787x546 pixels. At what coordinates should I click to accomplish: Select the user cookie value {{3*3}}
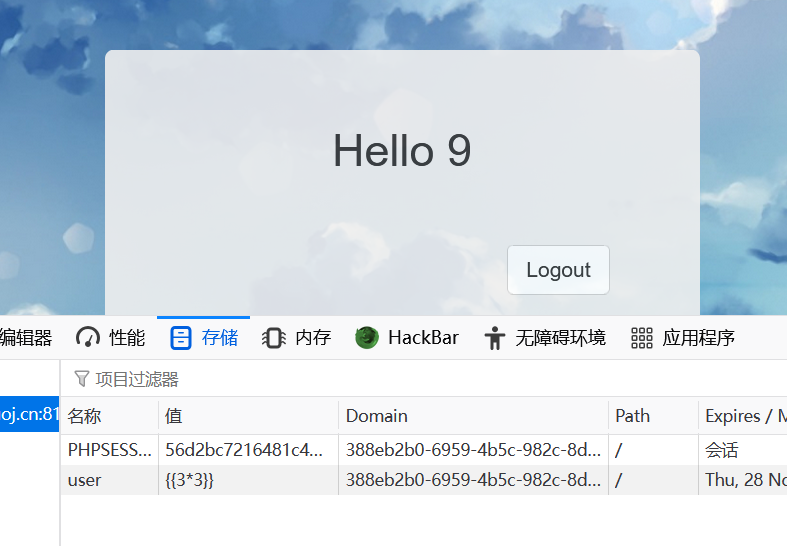(190, 480)
